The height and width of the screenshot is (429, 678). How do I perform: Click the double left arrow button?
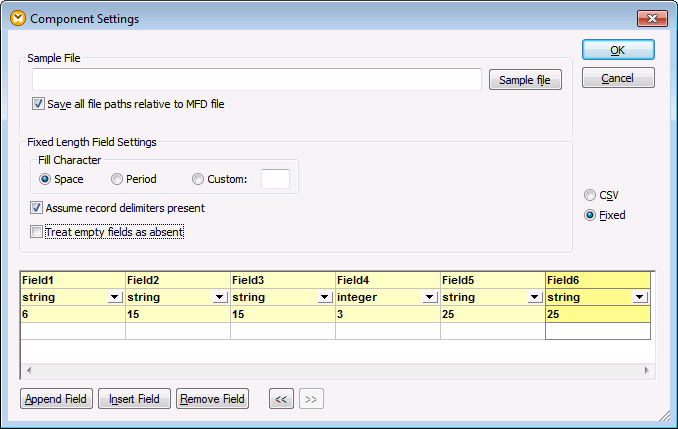point(281,399)
